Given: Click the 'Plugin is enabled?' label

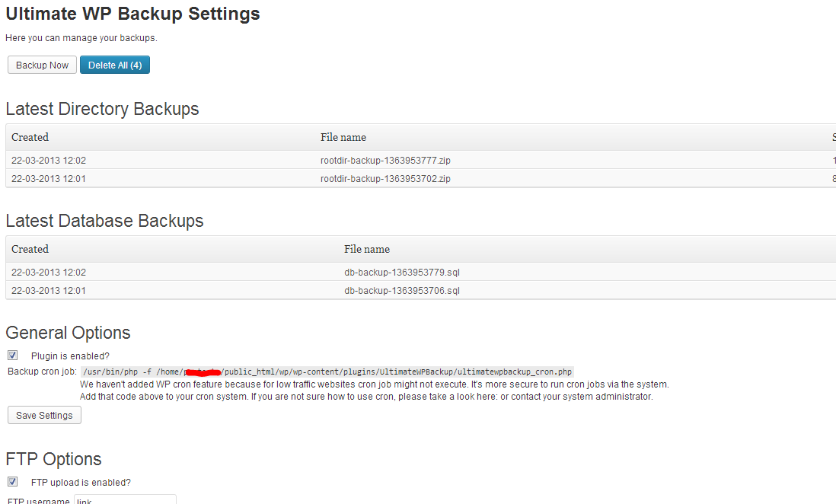Looking at the screenshot, I should pyautogui.click(x=70, y=356).
